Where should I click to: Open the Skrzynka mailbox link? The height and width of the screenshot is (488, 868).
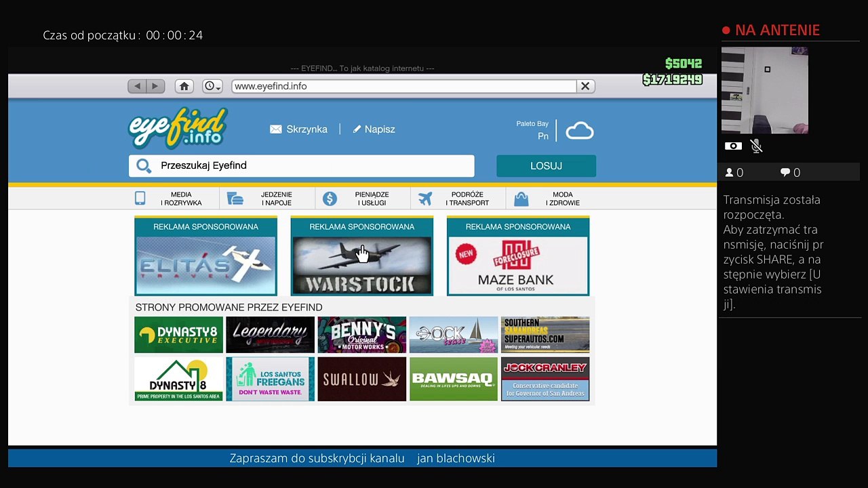pyautogui.click(x=298, y=129)
